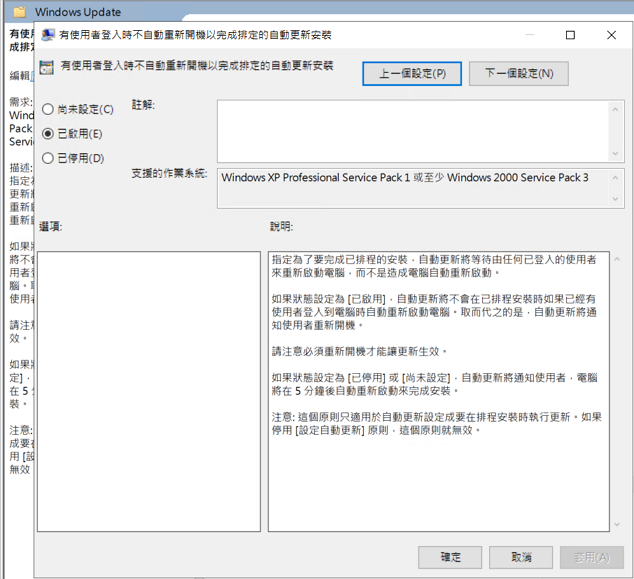Image resolution: width=634 pixels, height=579 pixels.
Task: Click the dialog heading 有使用者登入時不自動重新開機
Action: [x=197, y=66]
